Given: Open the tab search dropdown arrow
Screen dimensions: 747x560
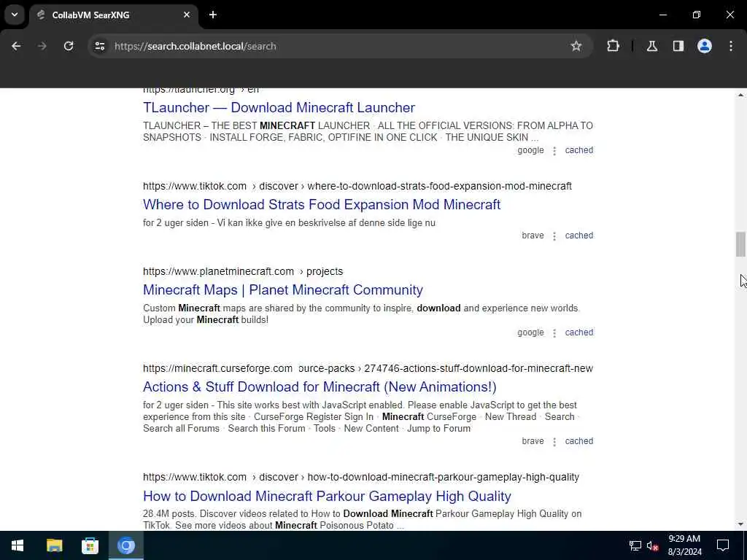Looking at the screenshot, I should pyautogui.click(x=15, y=15).
